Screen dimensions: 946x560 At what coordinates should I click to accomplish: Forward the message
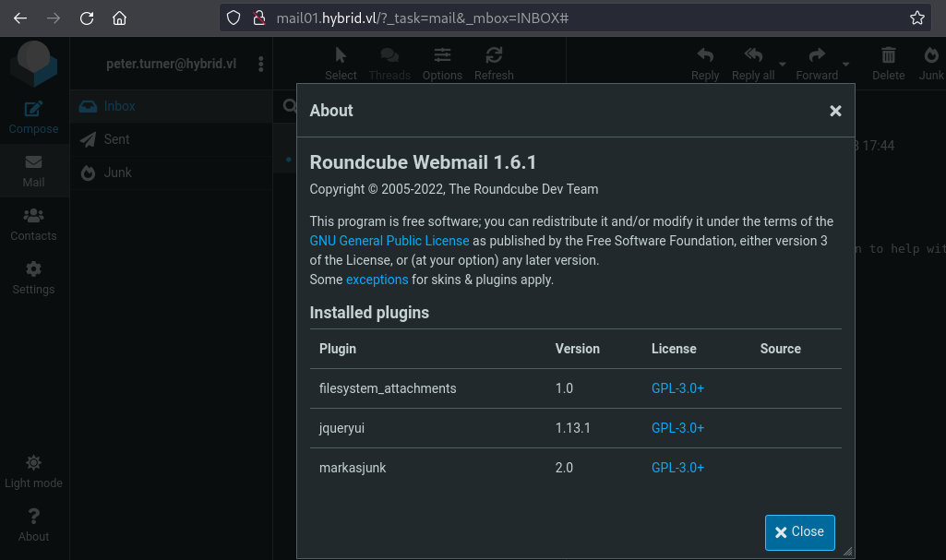coord(817,64)
